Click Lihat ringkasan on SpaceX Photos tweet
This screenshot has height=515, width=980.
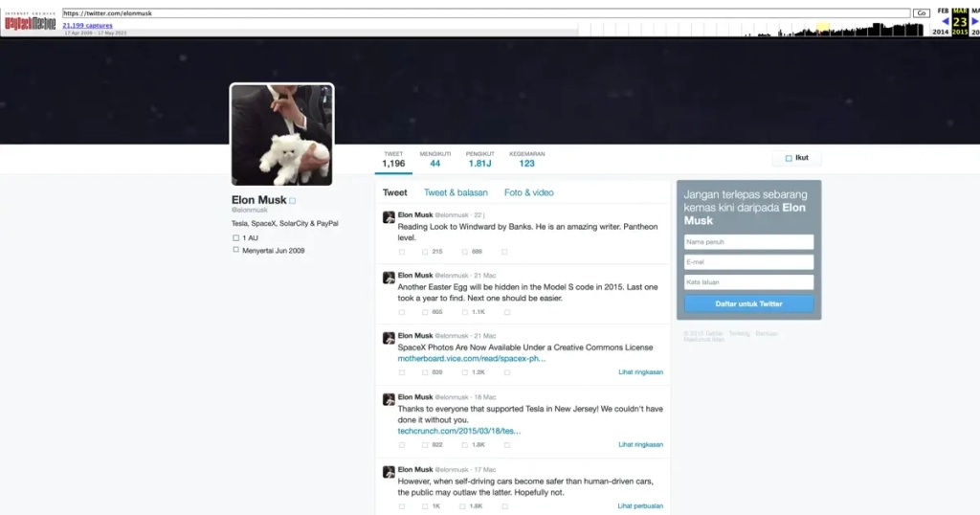pos(640,372)
